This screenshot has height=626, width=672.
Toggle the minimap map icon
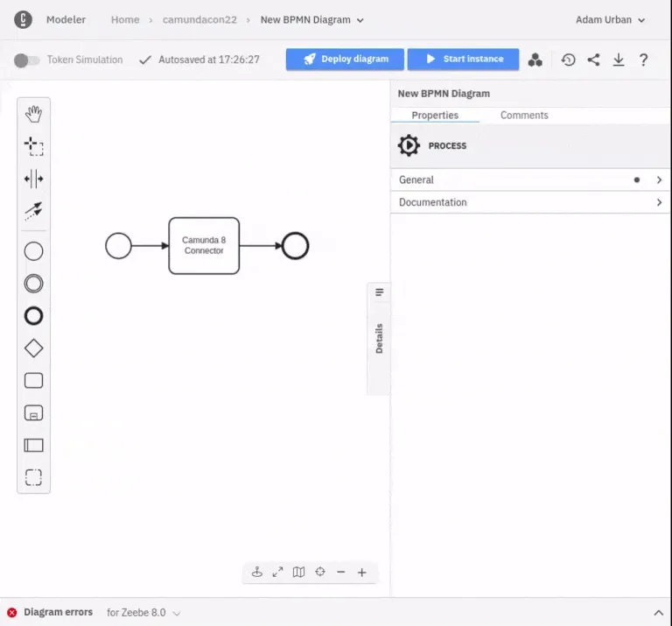tap(298, 572)
